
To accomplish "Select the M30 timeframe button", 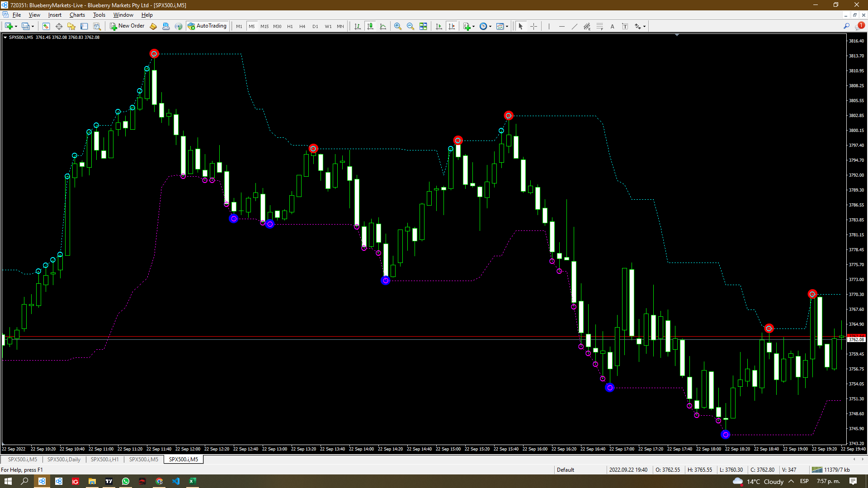I will coord(277,26).
